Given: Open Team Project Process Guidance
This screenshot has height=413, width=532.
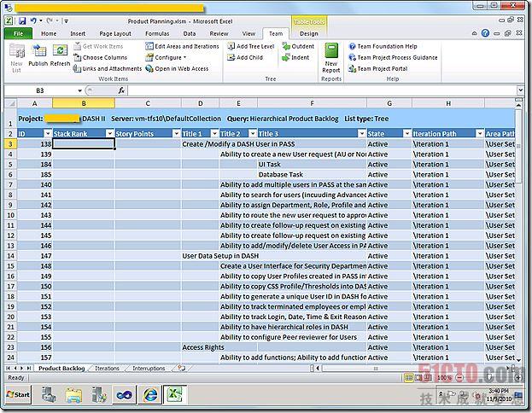Looking at the screenshot, I should click(393, 57).
